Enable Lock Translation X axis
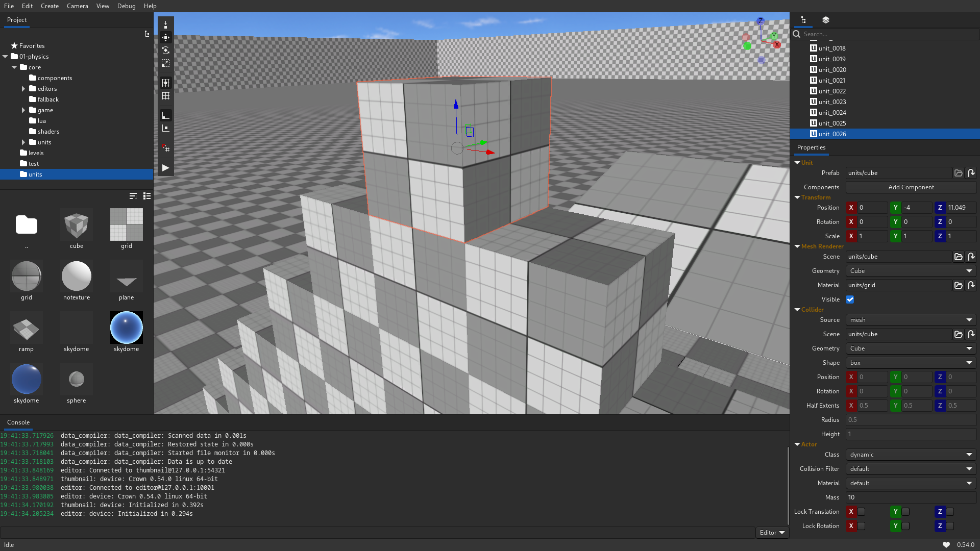 click(x=862, y=511)
